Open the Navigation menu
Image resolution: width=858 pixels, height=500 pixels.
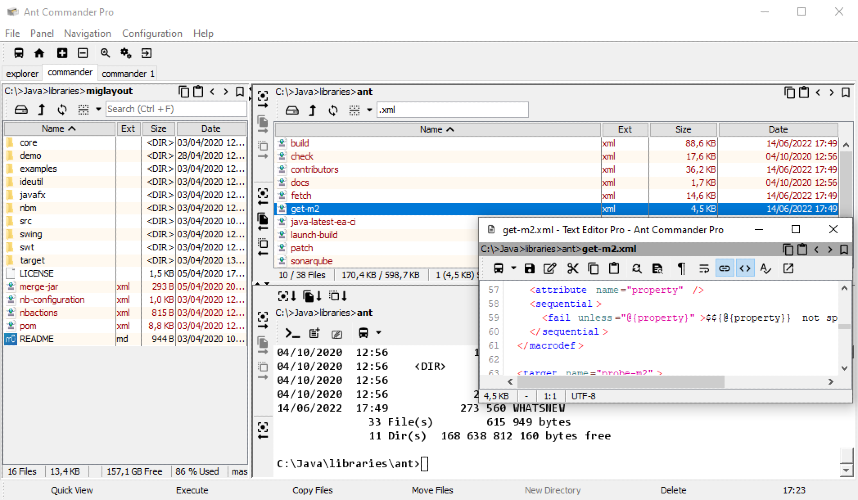click(88, 33)
